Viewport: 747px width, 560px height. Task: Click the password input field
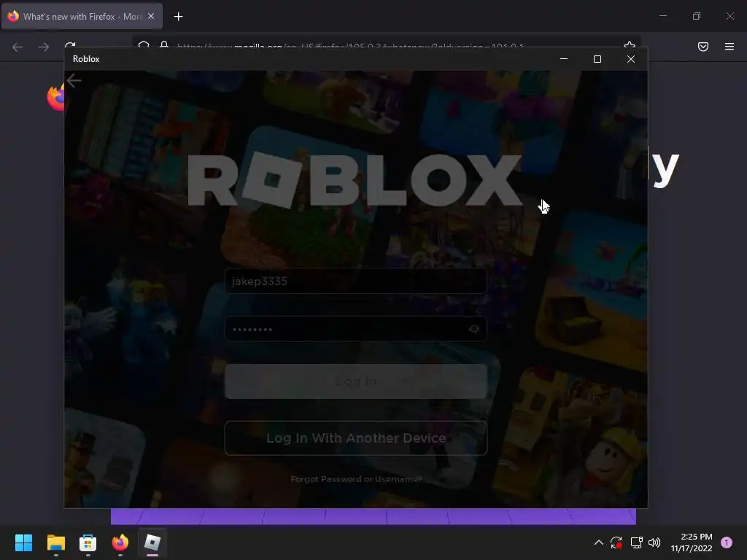point(355,329)
